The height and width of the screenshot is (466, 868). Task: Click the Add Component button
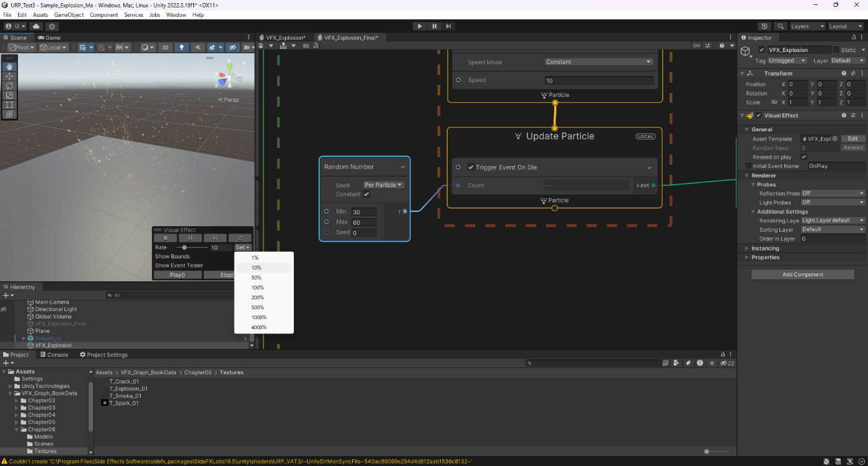tap(802, 275)
